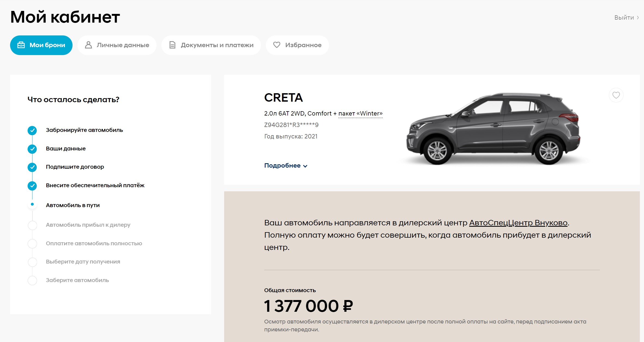Image resolution: width=644 pixels, height=342 pixels.
Task: Click checkmark icon for Забронируйте автомобиль
Action: (x=32, y=131)
